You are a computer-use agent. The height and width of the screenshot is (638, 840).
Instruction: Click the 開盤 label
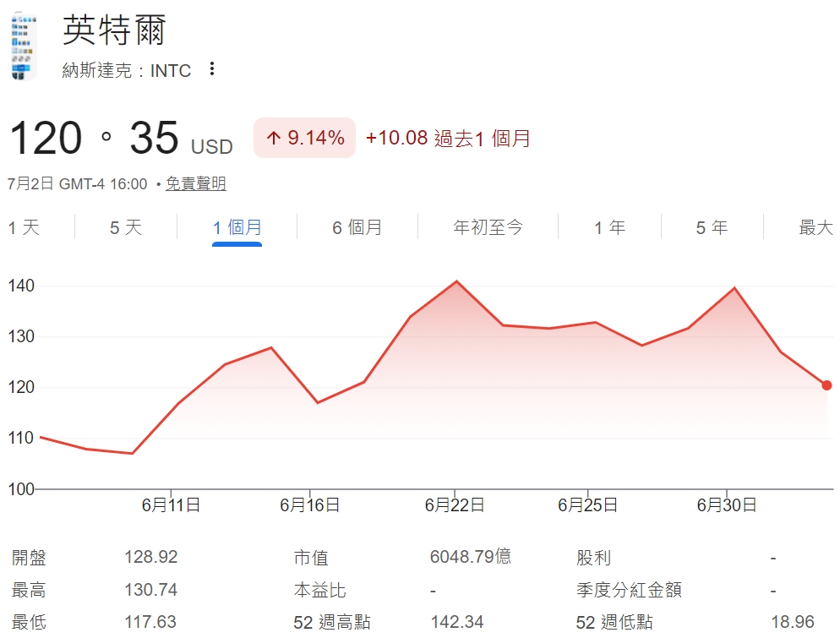point(29,558)
